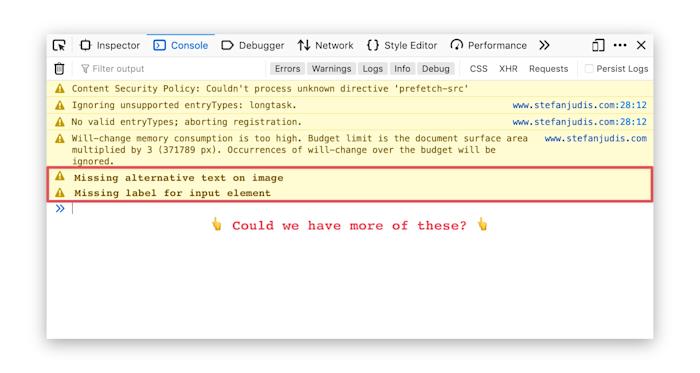The height and width of the screenshot is (373, 700).
Task: Open the Network tab
Action: (x=325, y=46)
